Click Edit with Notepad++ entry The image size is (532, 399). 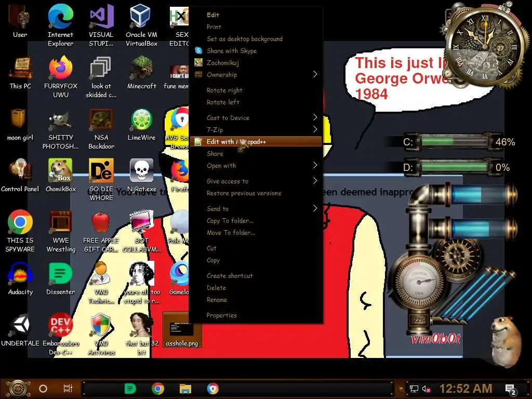click(x=255, y=141)
